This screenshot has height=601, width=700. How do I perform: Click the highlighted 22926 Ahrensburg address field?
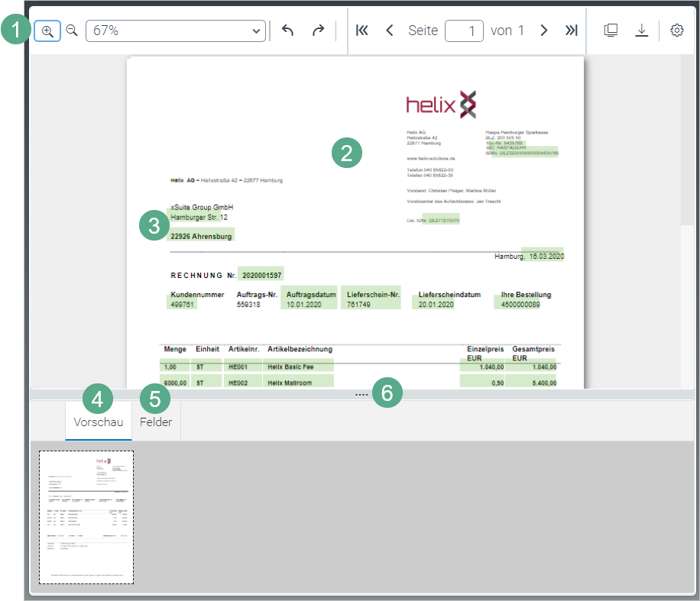(202, 236)
